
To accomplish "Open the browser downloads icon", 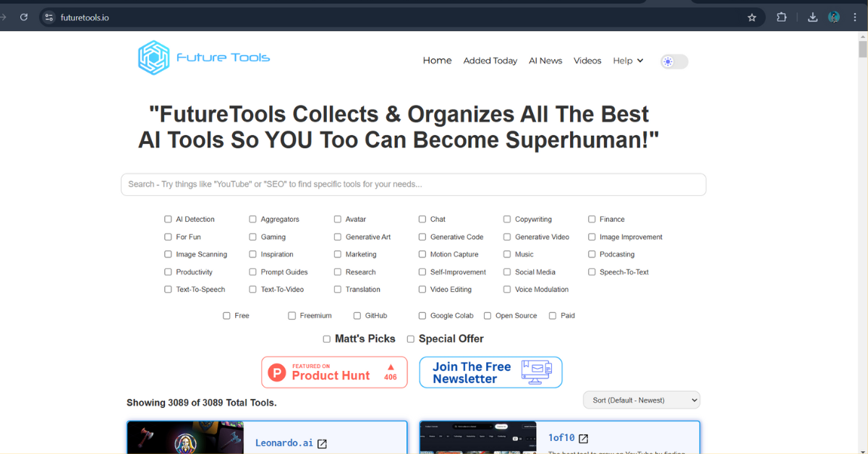I will pos(812,17).
